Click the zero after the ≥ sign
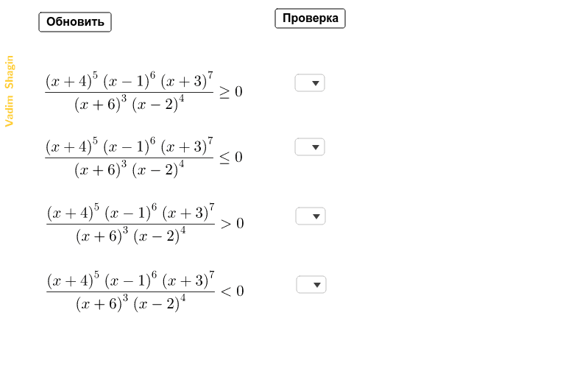Viewport: 588px width, 371px height. 239,92
